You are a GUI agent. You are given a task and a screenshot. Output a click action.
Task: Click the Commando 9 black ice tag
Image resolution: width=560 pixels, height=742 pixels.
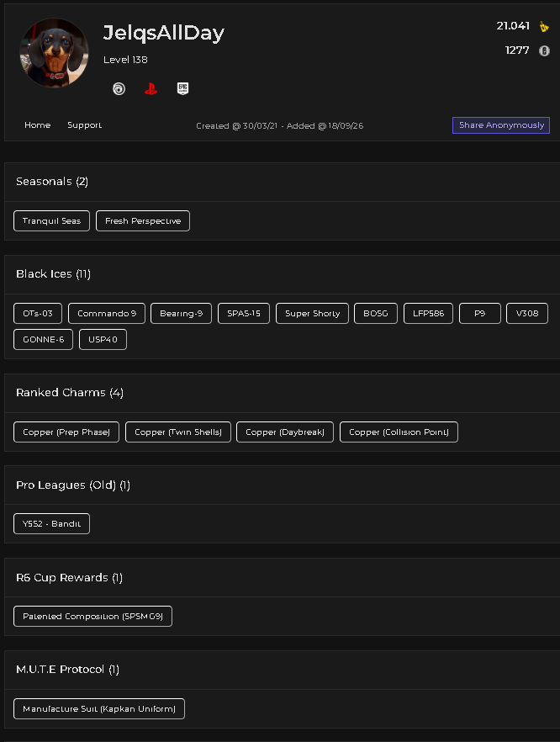tap(107, 313)
